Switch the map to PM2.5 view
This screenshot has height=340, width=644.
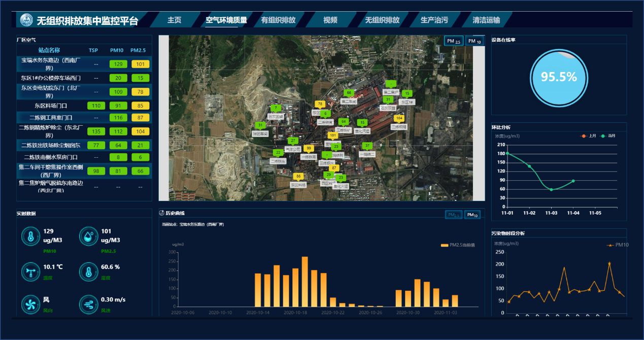(454, 41)
